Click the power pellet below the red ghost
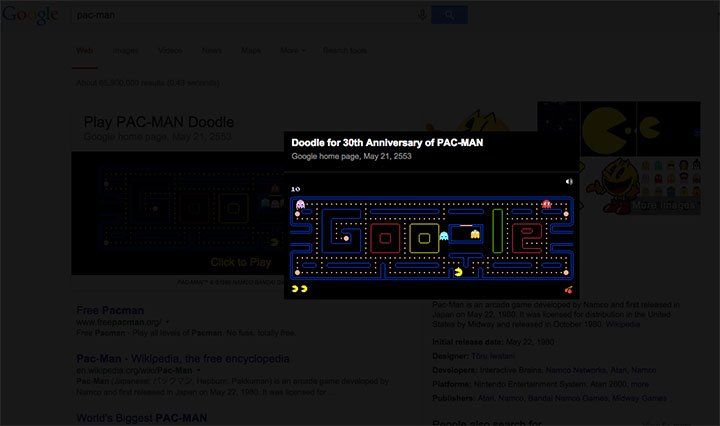The height and width of the screenshot is (426, 720). click(x=566, y=214)
